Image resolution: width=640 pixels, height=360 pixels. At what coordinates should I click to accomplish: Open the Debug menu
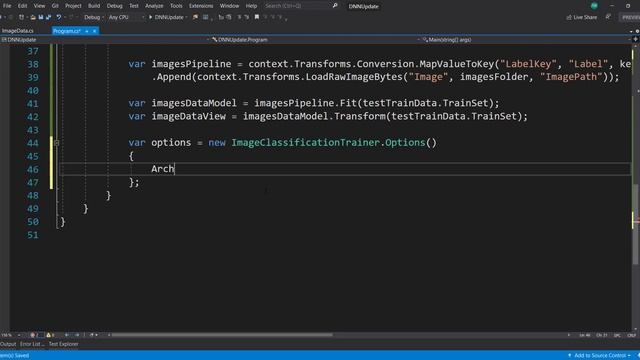114,6
